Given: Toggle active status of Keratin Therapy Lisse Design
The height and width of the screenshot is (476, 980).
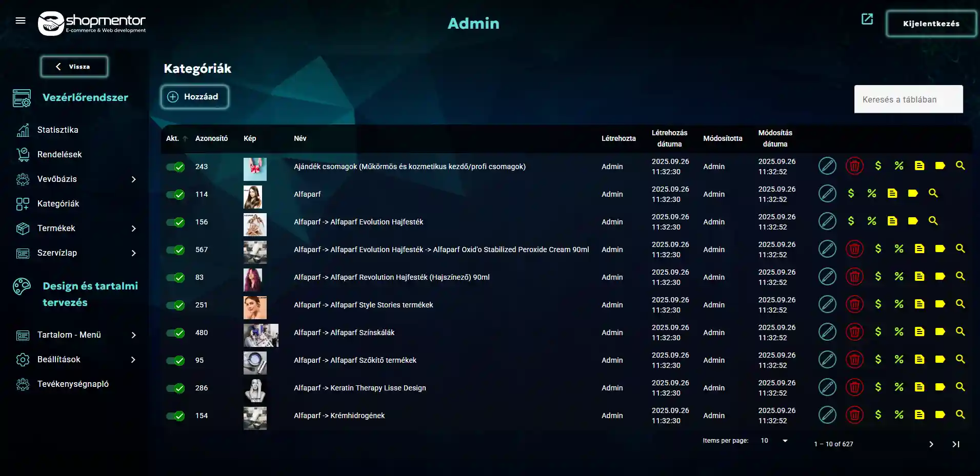Looking at the screenshot, I should [175, 388].
